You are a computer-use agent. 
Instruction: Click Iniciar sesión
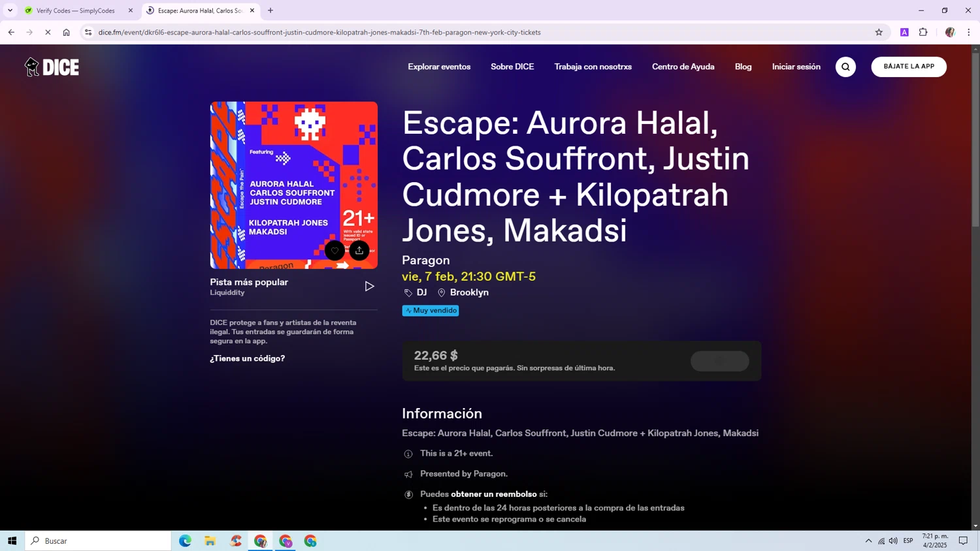[796, 67]
